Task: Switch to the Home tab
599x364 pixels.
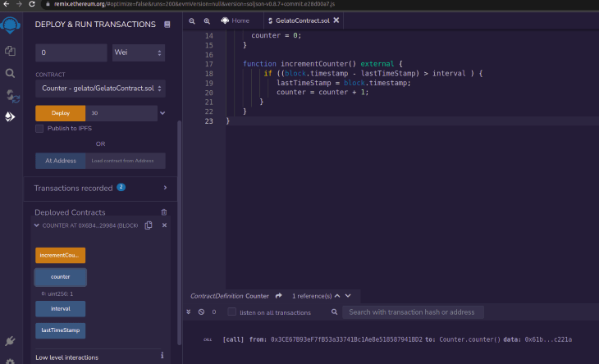Action: pos(235,20)
